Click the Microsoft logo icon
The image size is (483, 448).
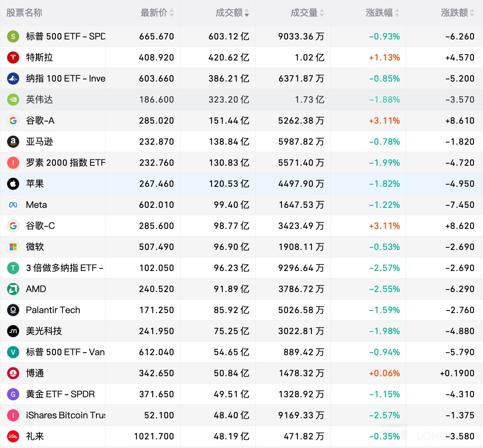coord(13,247)
